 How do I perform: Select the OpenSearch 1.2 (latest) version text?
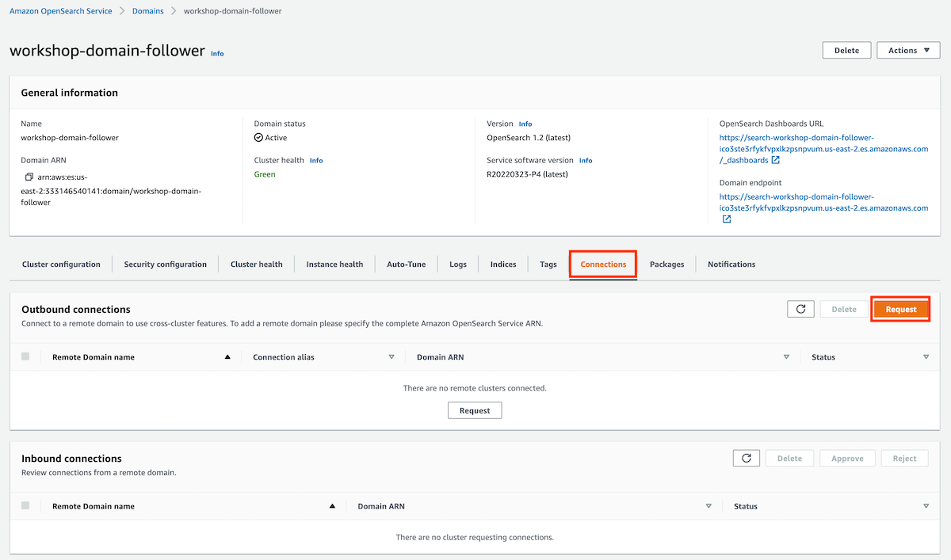[x=529, y=138]
